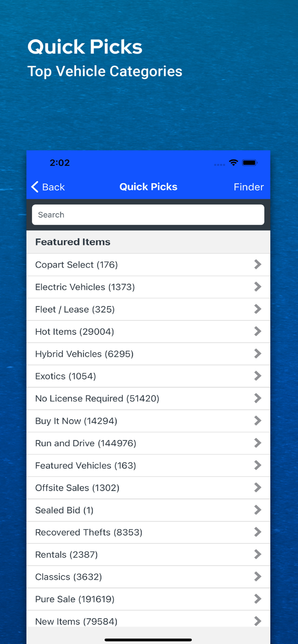Open the Wi-Fi status icon
Viewport: 298px width, 644px height.
pyautogui.click(x=233, y=163)
